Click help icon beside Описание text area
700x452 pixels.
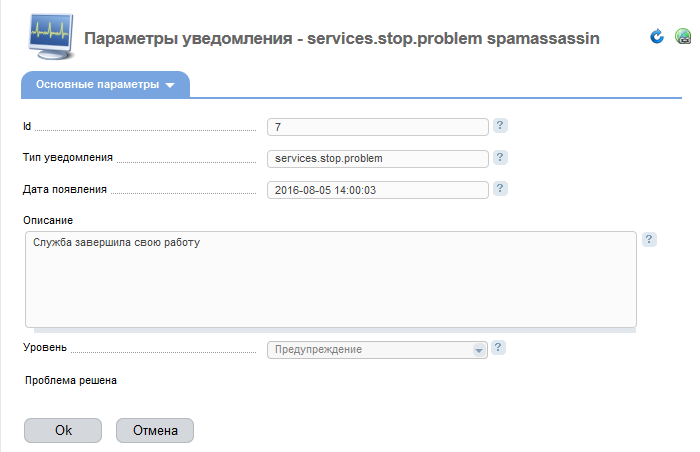click(649, 239)
